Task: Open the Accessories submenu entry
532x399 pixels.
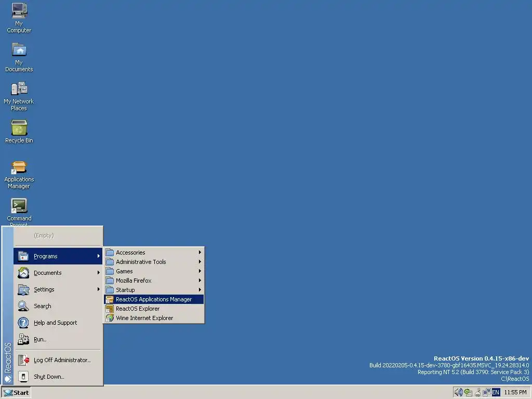Action: 154,252
